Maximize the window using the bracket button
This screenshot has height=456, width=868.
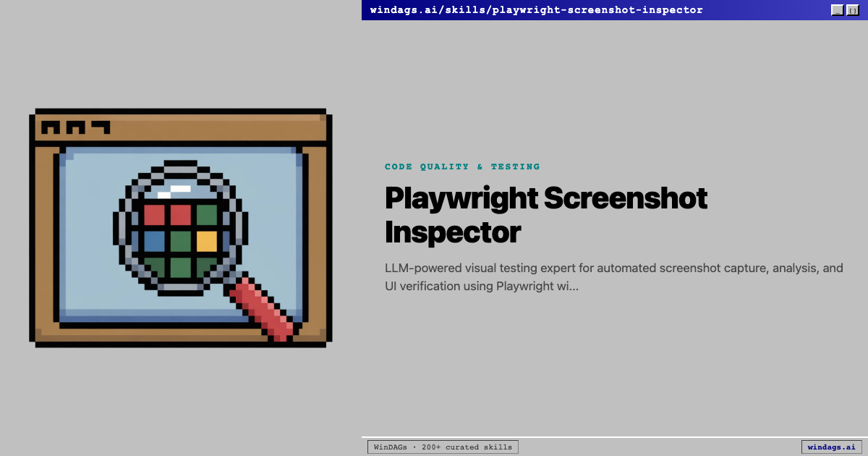(853, 10)
